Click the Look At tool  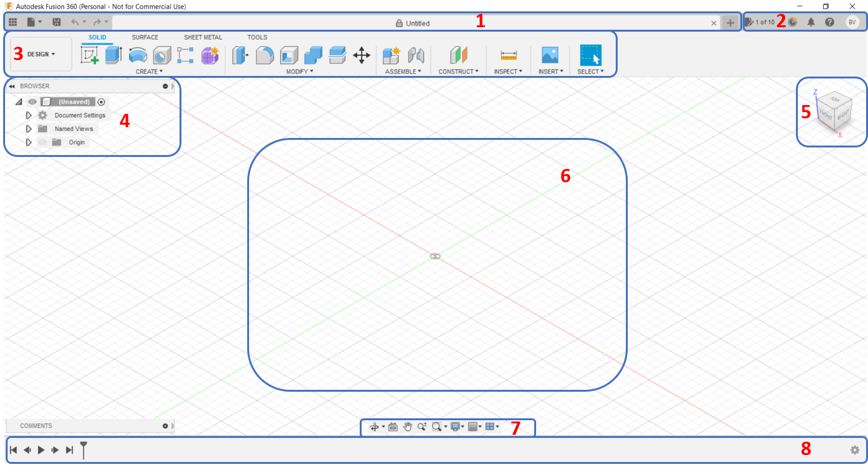coord(393,427)
